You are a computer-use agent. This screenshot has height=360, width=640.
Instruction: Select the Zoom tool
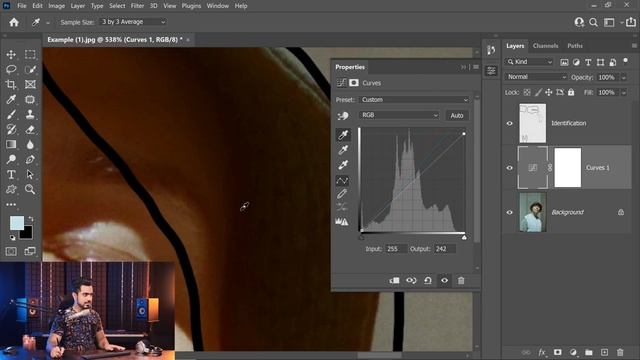click(x=30, y=189)
